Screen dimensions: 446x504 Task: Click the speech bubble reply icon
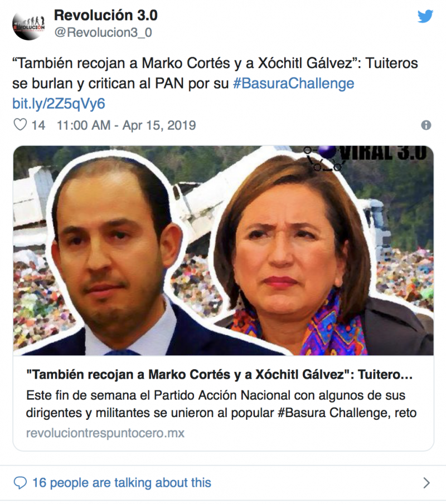click(x=20, y=483)
